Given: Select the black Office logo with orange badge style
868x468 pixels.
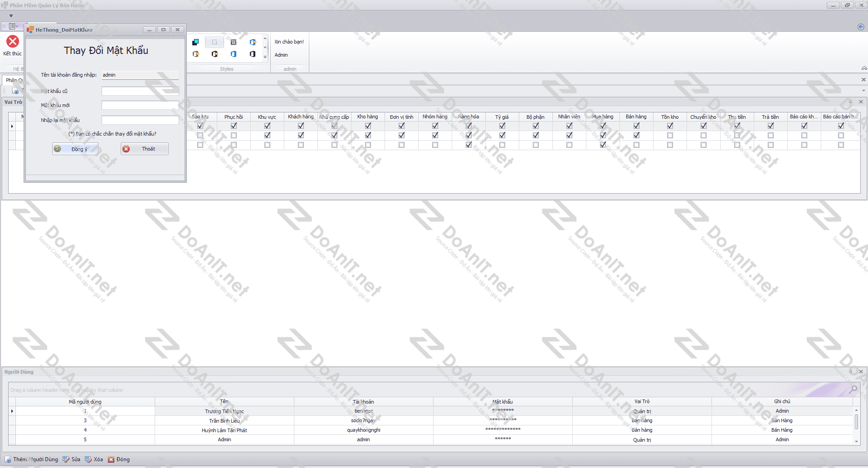Looking at the screenshot, I should [215, 54].
